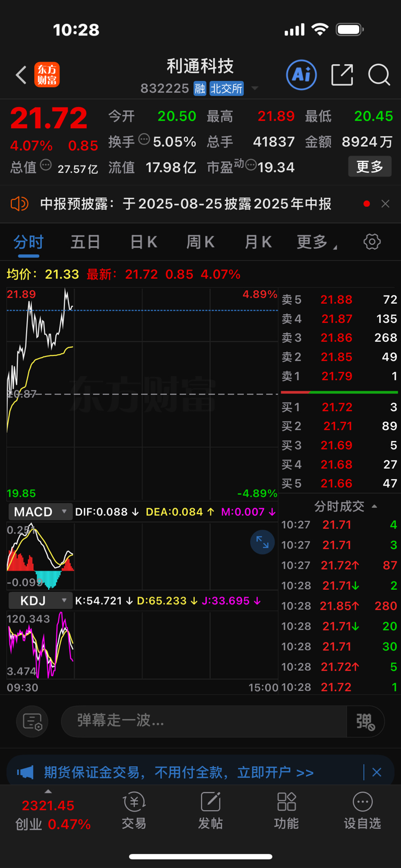
Task: Tap 设自选 add-to-watchlist icon
Action: point(362,811)
